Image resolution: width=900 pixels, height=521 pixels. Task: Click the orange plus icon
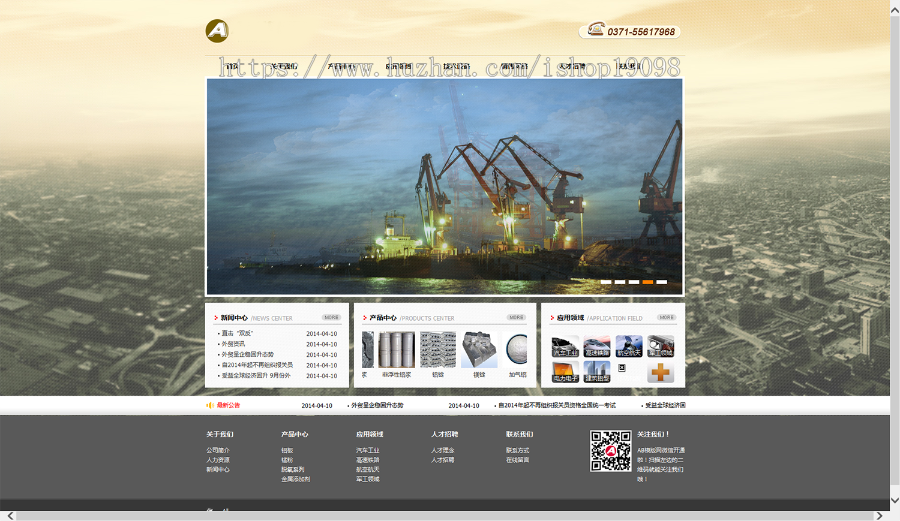(661, 372)
